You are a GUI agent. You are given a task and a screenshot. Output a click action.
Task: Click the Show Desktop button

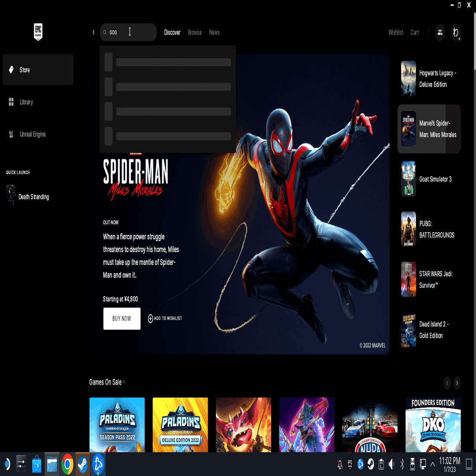coord(469,464)
